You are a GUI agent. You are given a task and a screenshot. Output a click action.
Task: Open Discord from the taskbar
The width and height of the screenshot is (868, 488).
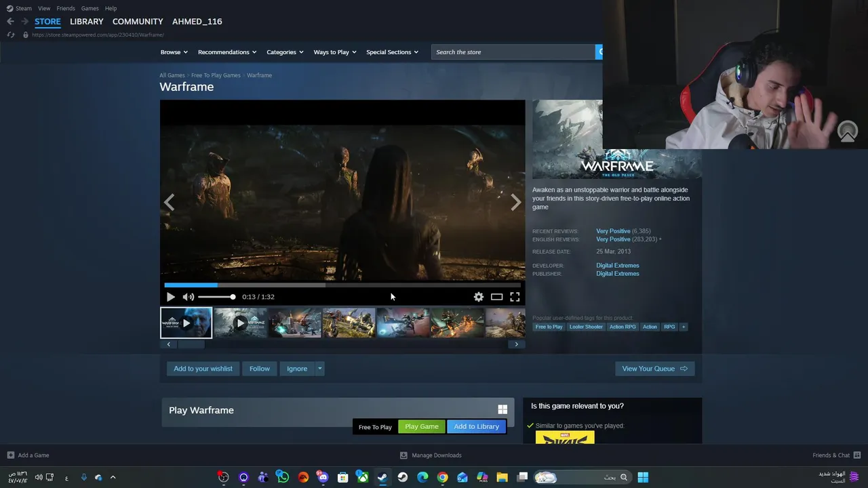click(323, 477)
